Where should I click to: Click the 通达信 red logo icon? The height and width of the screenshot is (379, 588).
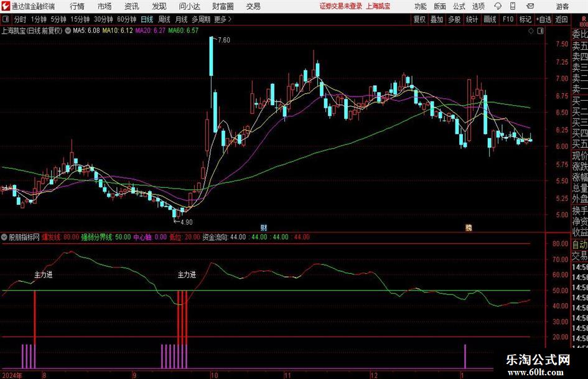6,6
